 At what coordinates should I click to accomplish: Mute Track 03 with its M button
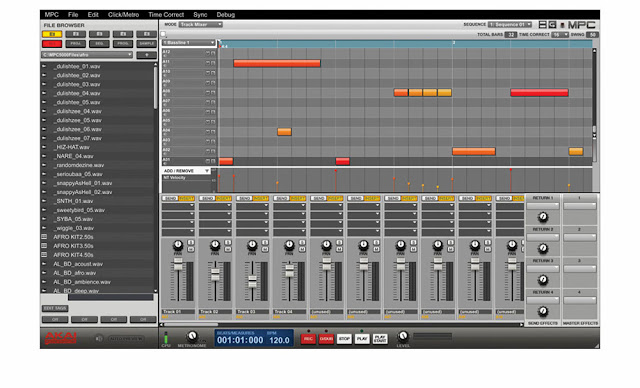[x=265, y=249]
